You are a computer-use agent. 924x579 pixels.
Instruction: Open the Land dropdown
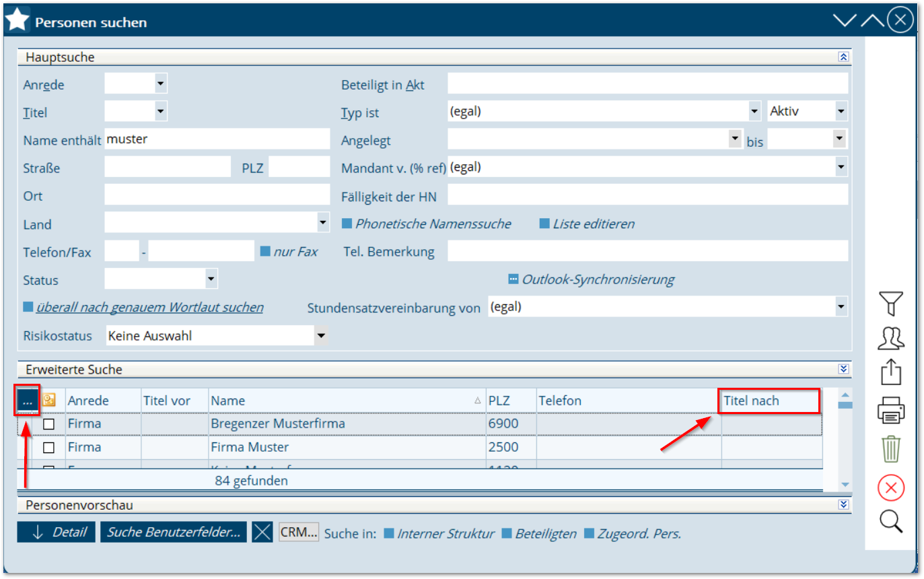coord(323,222)
